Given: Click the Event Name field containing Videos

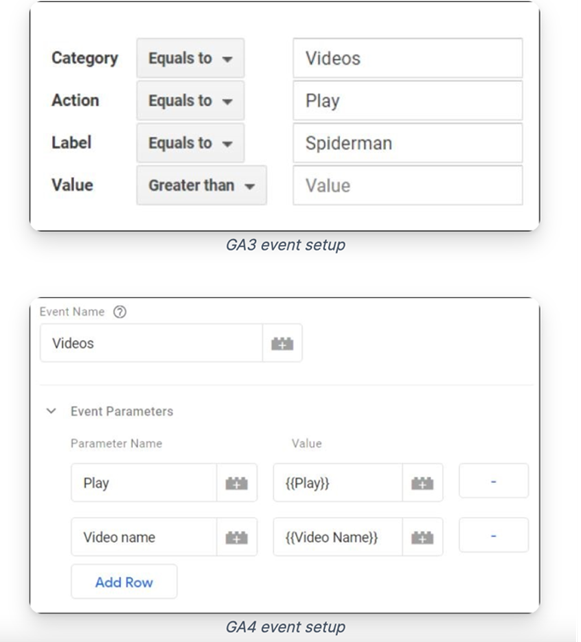Looking at the screenshot, I should (151, 343).
